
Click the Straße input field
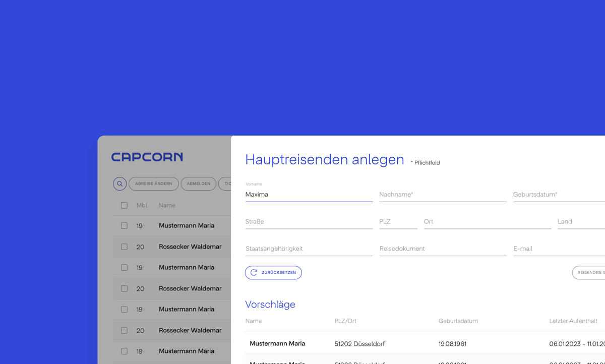(309, 222)
